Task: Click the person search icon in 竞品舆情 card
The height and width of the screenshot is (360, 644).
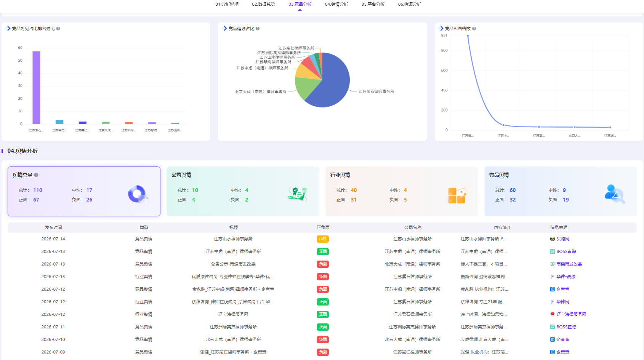Action: [615, 194]
